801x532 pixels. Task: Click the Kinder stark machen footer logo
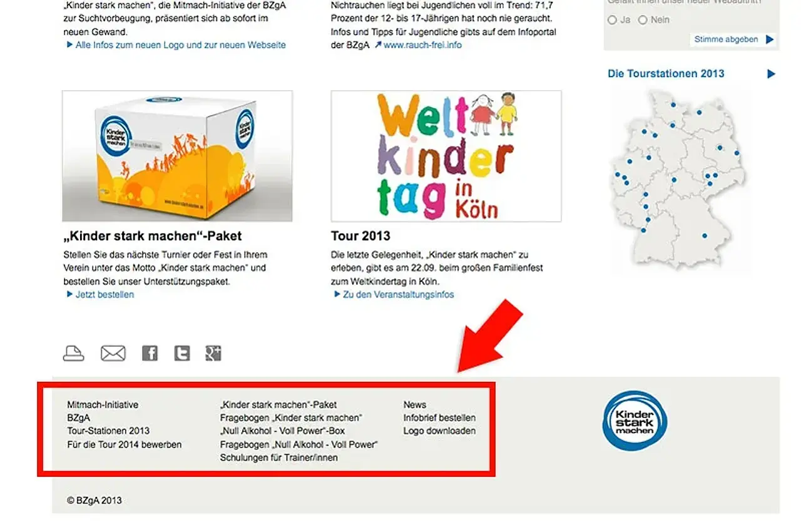pos(635,421)
